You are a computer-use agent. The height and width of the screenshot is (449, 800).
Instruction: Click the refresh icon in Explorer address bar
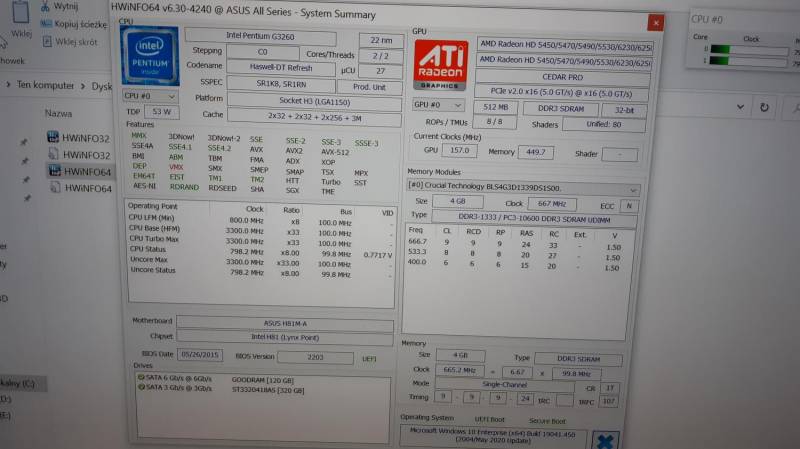(x=764, y=107)
